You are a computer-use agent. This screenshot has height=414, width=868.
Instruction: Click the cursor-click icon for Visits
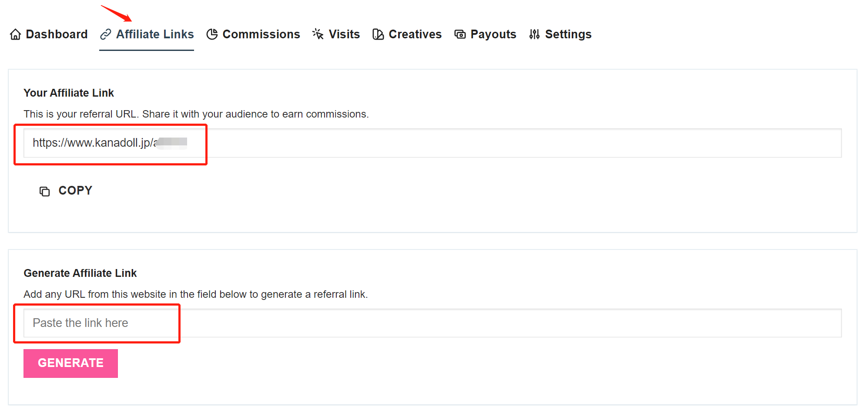click(318, 34)
